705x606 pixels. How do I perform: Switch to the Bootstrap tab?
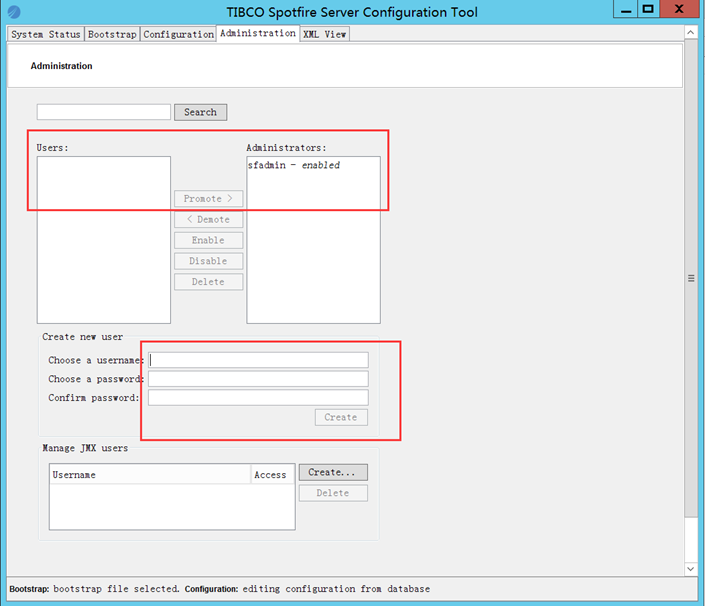click(112, 34)
